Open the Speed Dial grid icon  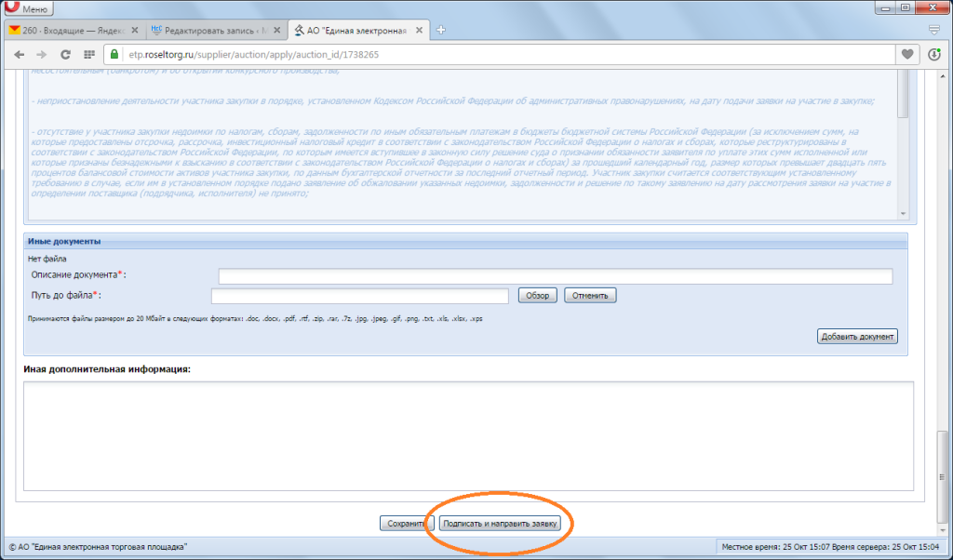point(89,55)
